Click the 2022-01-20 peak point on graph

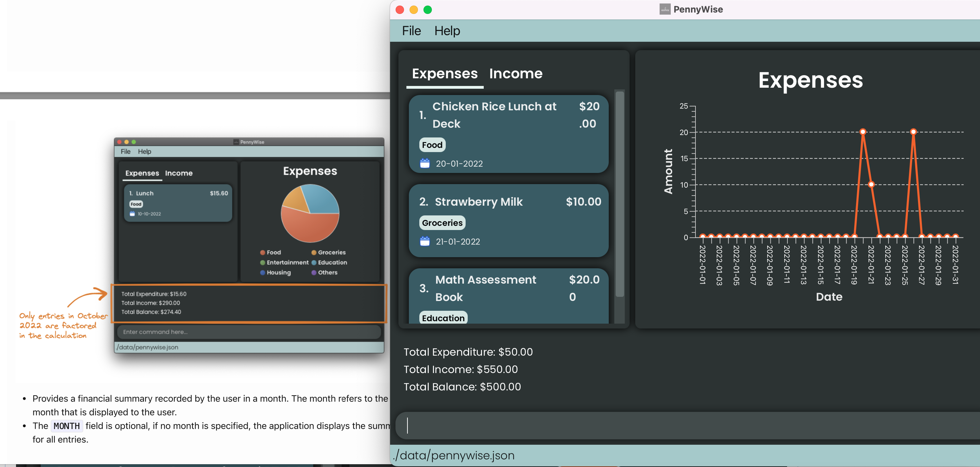tap(863, 132)
